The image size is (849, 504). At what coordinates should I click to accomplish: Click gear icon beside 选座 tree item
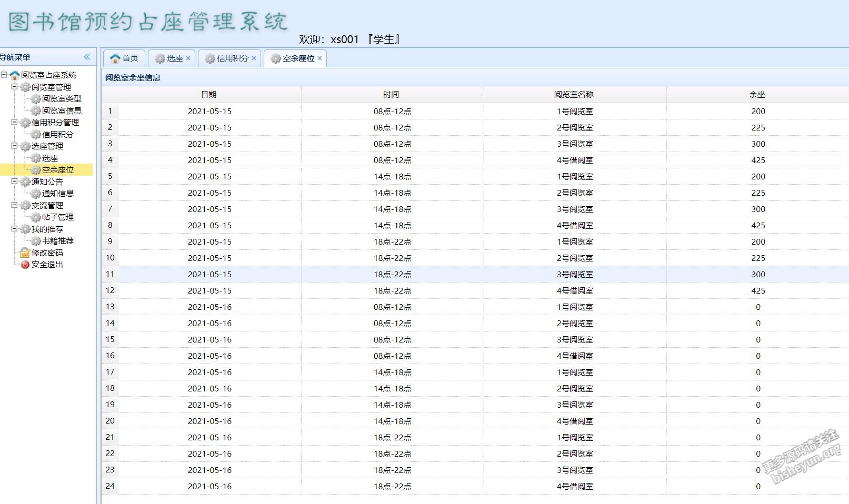coord(36,158)
